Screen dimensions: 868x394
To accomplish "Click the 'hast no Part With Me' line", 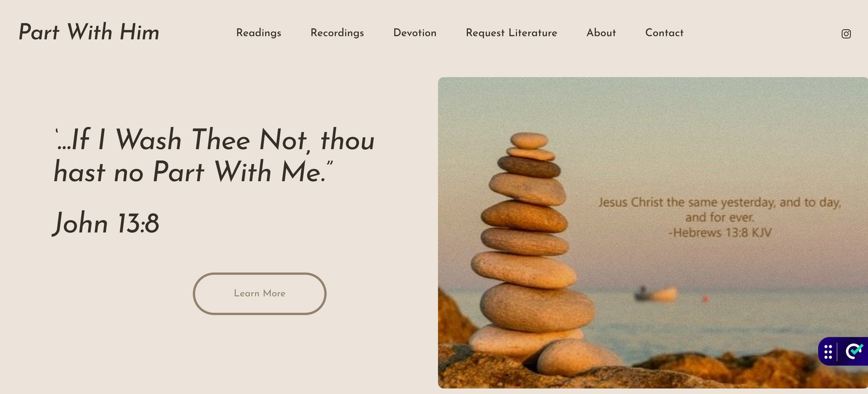I will 194,172.
